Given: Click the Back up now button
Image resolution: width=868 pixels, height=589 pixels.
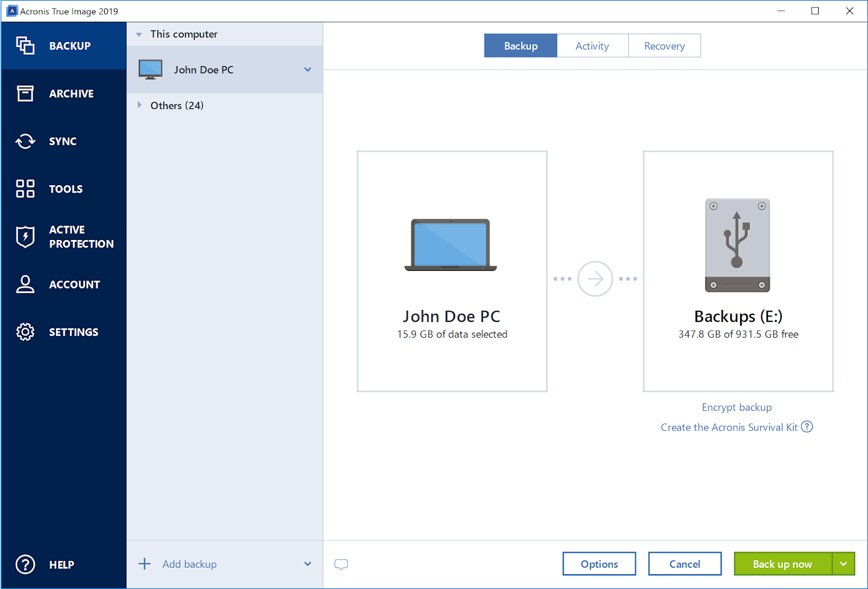Looking at the screenshot, I should click(782, 564).
